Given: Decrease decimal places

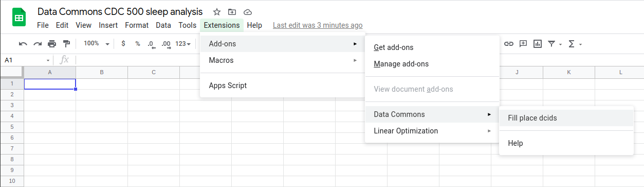Looking at the screenshot, I should coord(151,44).
